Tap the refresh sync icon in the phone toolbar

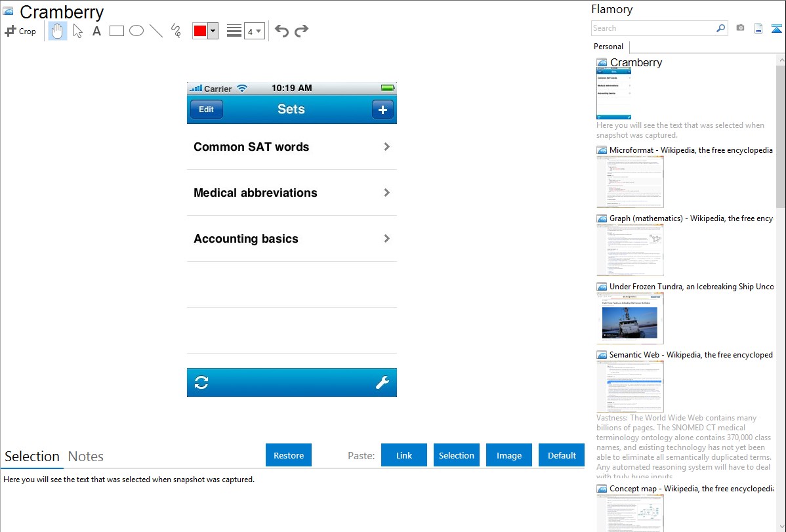[x=201, y=382]
